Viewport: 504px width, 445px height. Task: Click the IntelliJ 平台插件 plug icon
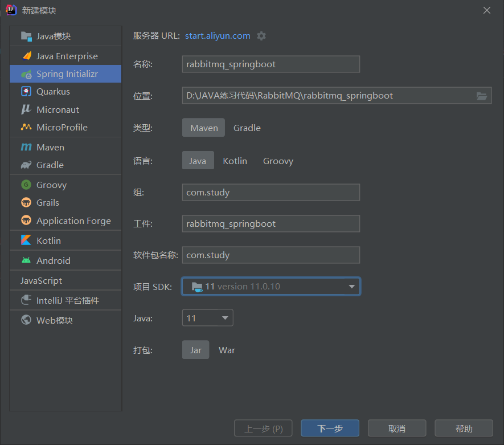click(x=26, y=300)
